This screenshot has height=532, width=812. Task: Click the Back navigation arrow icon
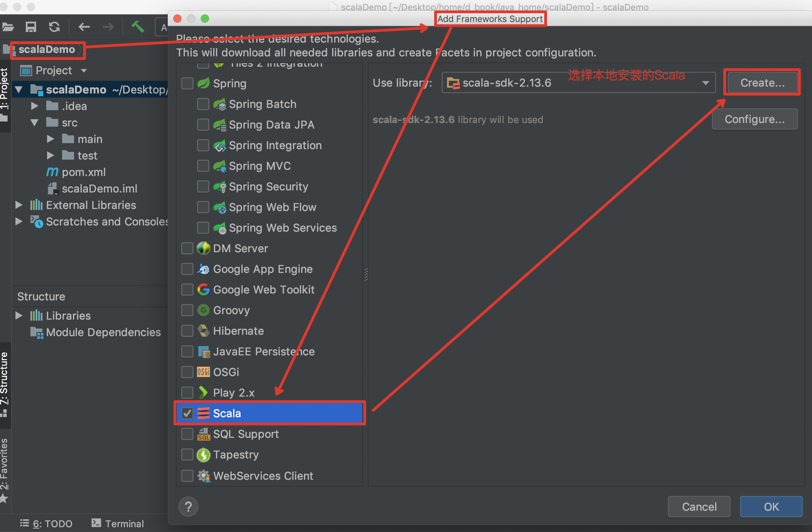pos(84,27)
